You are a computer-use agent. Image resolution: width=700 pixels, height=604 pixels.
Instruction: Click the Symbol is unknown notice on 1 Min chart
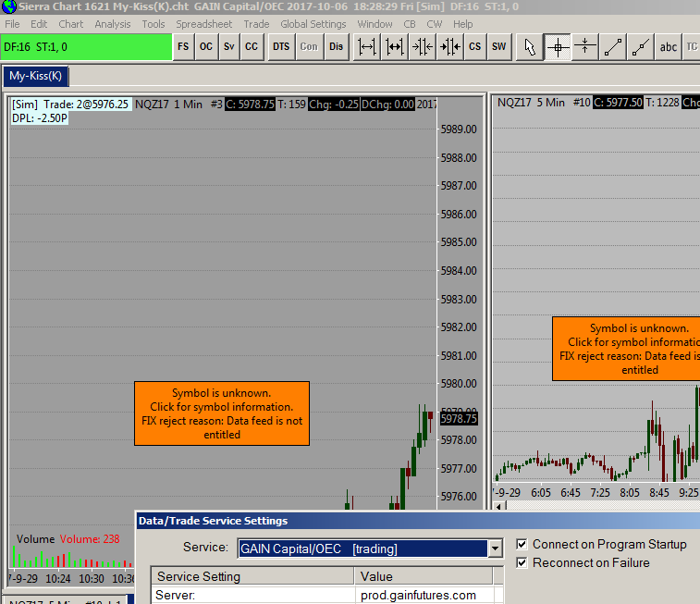click(x=222, y=413)
